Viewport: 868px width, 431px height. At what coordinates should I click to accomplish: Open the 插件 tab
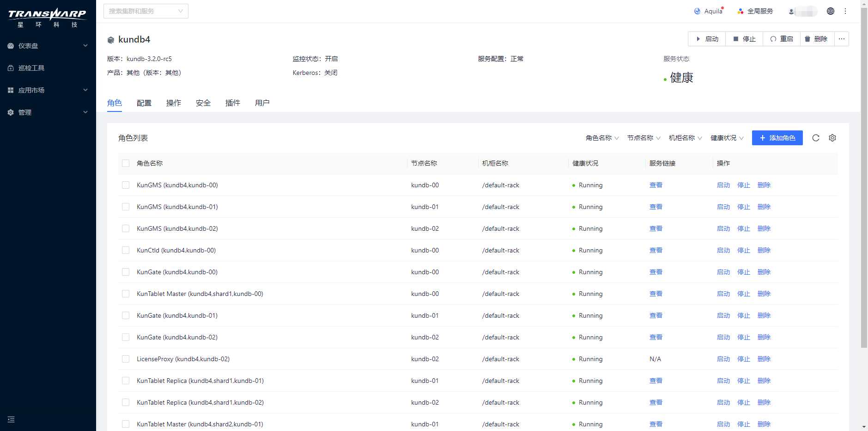coord(232,103)
